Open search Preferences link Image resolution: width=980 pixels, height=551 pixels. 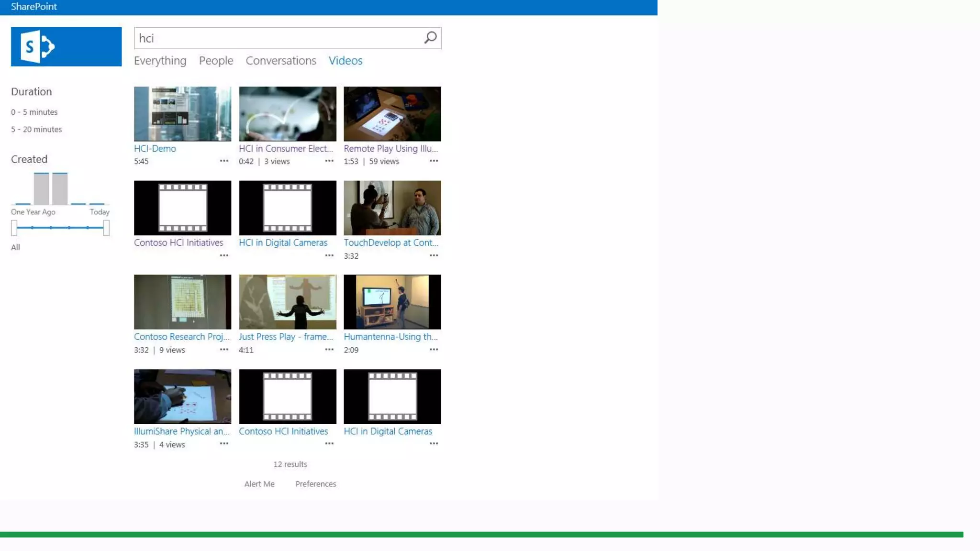click(x=315, y=484)
